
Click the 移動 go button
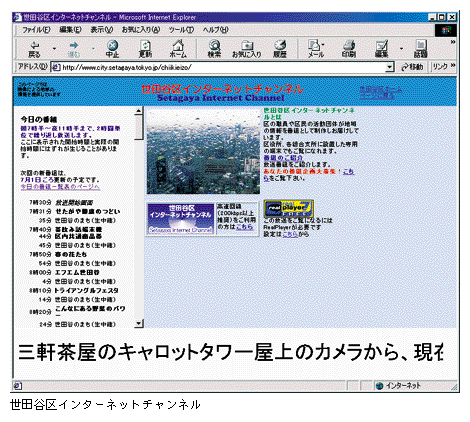(412, 67)
